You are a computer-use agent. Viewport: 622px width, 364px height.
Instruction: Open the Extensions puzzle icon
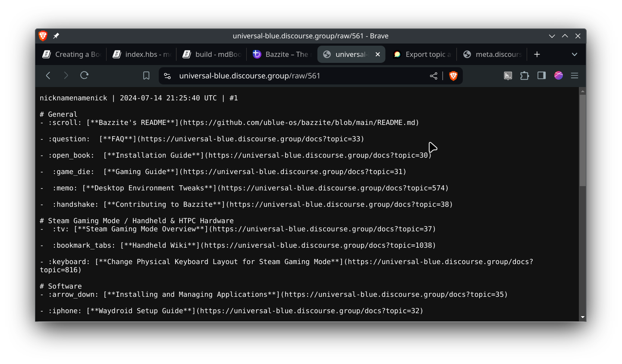click(x=525, y=76)
